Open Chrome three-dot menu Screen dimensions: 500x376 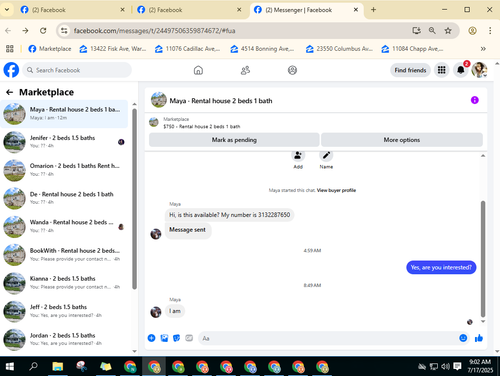(490, 31)
